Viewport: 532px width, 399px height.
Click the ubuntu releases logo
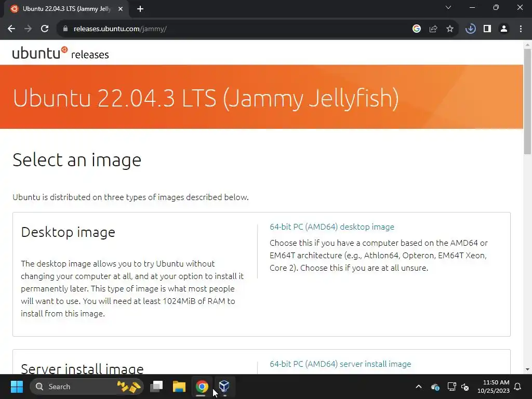pyautogui.click(x=60, y=54)
